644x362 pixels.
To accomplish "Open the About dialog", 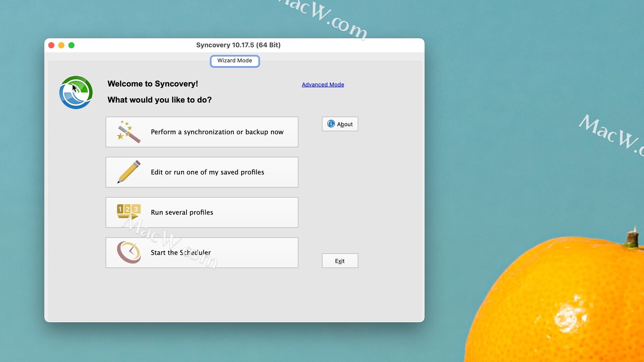I will point(340,124).
